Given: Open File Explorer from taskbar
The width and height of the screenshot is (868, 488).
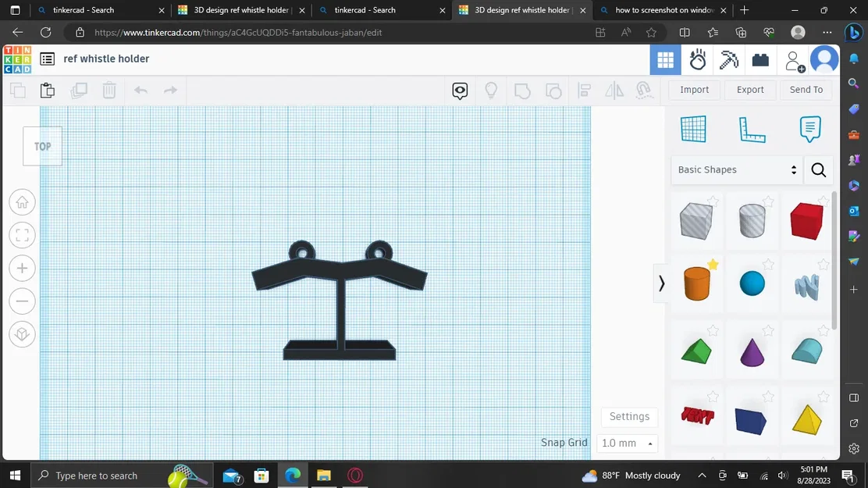Looking at the screenshot, I should [324, 476].
